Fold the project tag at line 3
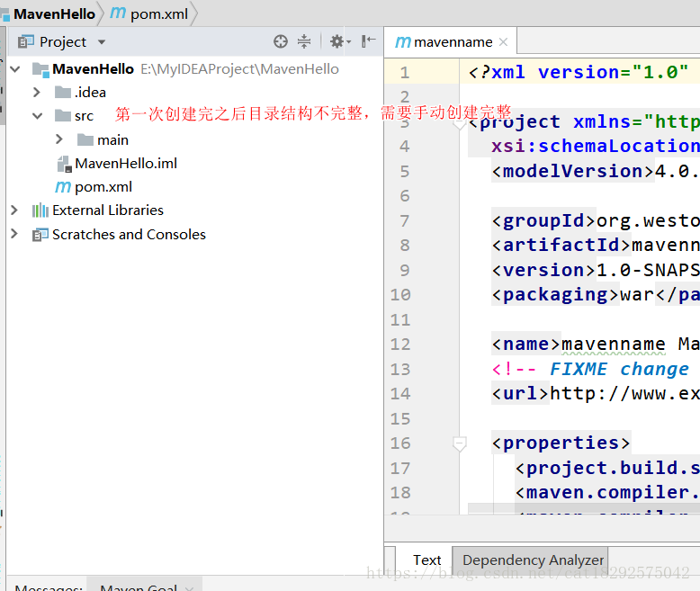The image size is (700, 591). (x=460, y=122)
